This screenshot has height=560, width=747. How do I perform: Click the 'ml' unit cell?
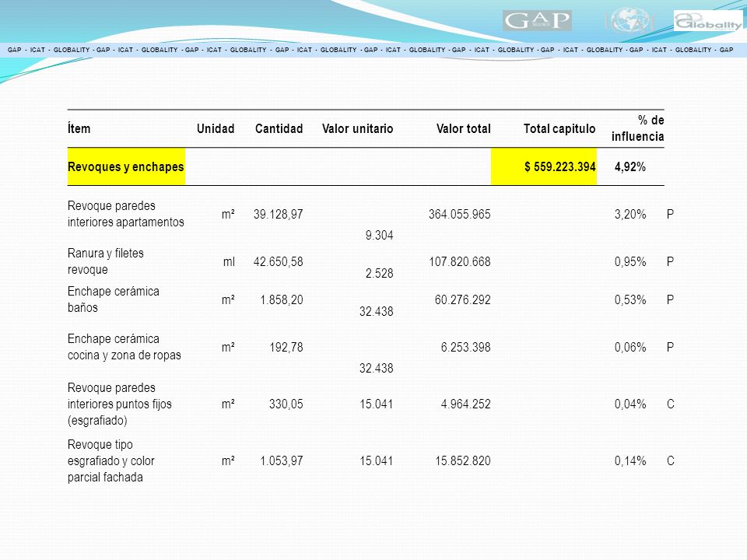coord(229,262)
